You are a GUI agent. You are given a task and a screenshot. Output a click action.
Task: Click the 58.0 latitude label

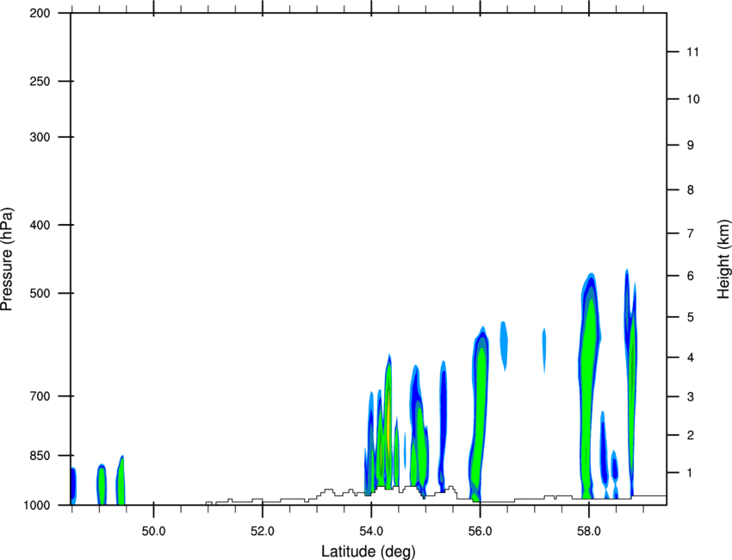[589, 531]
